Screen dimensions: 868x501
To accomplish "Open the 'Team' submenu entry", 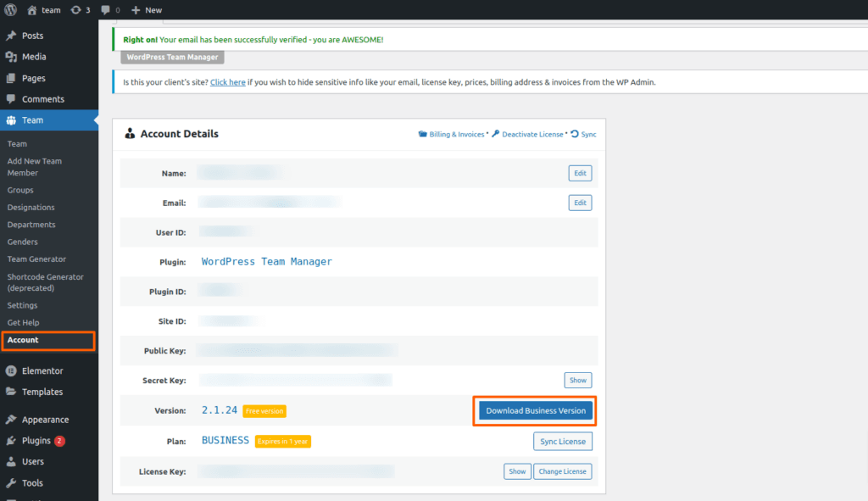I will [17, 144].
